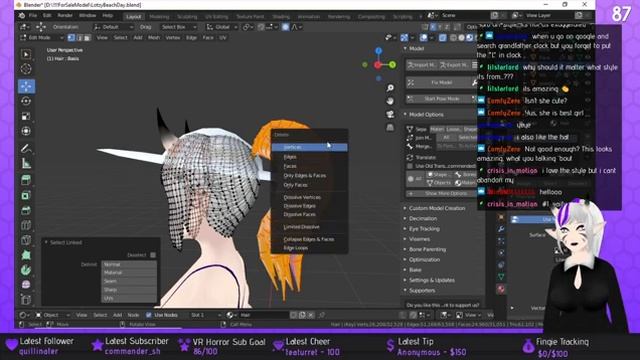
Task: Click the Export Model button
Action: point(455,65)
